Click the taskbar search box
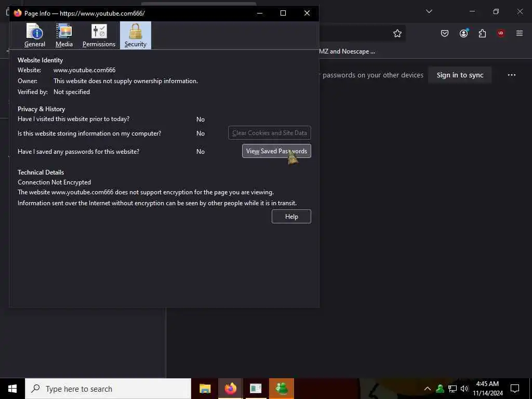This screenshot has width=532, height=399. (x=108, y=389)
